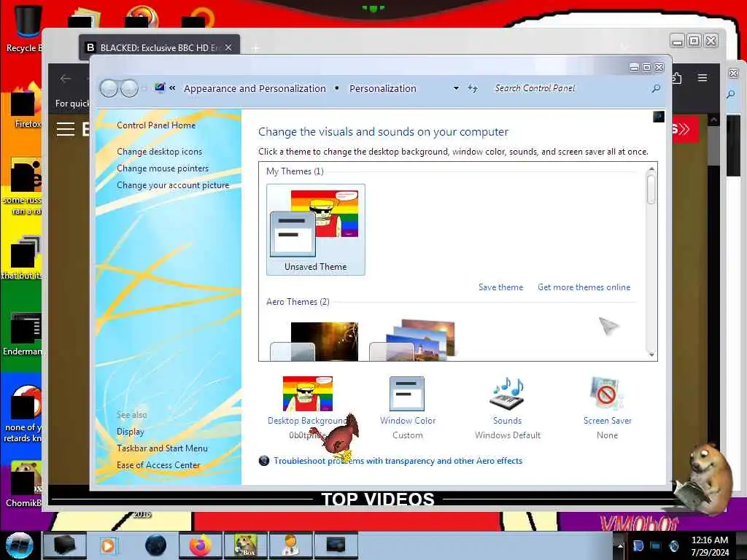Open the webpage hamburger menu in Firefox
The height and width of the screenshot is (560, 747).
65,129
